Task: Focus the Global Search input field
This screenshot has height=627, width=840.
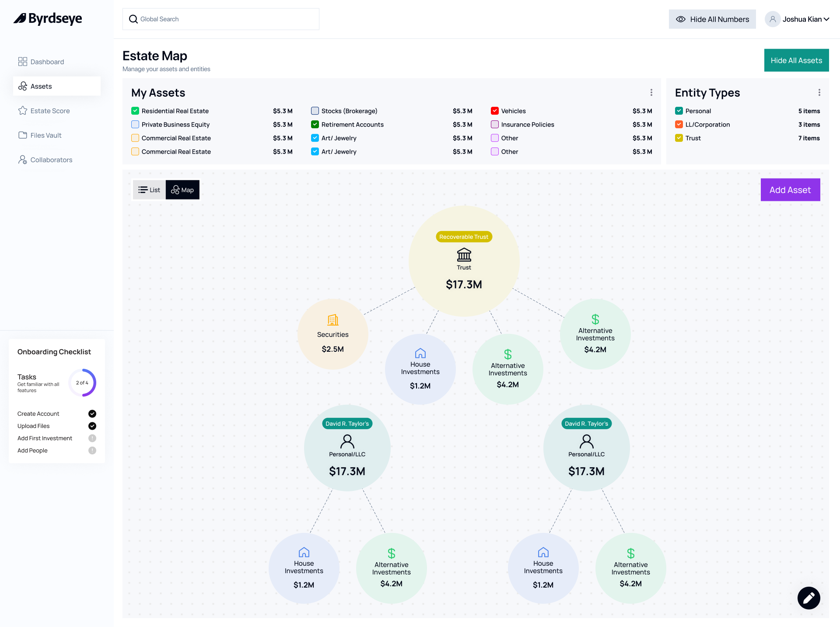Action: click(221, 19)
